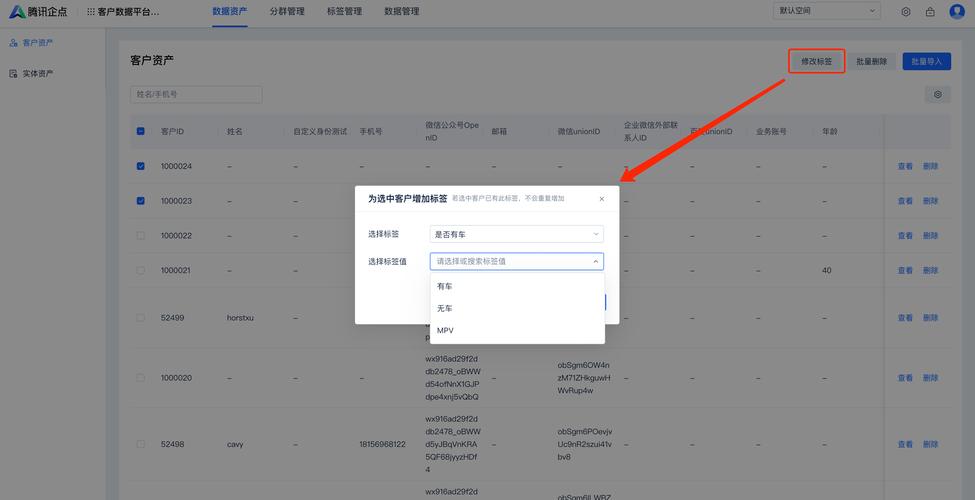Screen dimensions: 975x500
Task: Click 删除 link for row 52498
Action: (930, 444)
